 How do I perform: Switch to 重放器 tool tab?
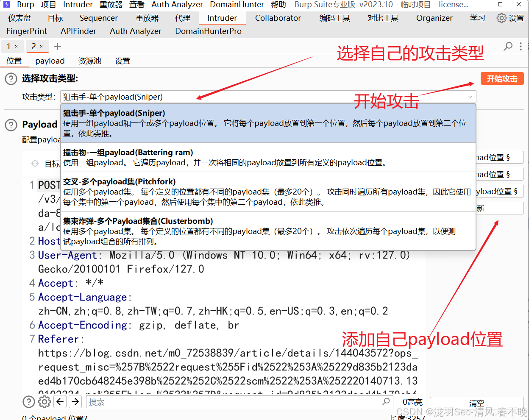(x=147, y=18)
